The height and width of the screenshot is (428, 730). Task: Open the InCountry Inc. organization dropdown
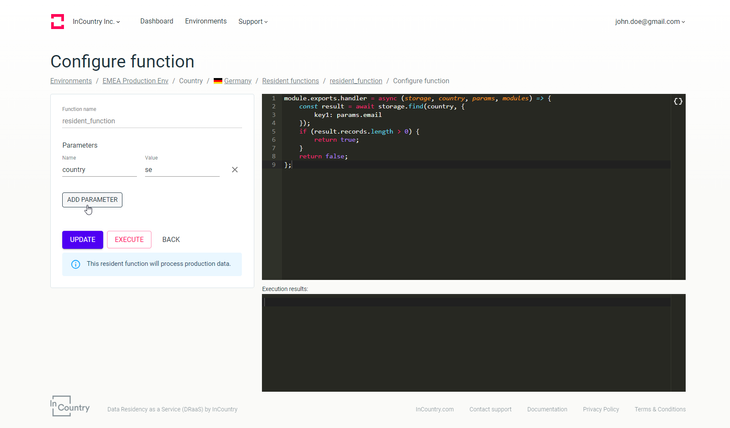(x=96, y=21)
